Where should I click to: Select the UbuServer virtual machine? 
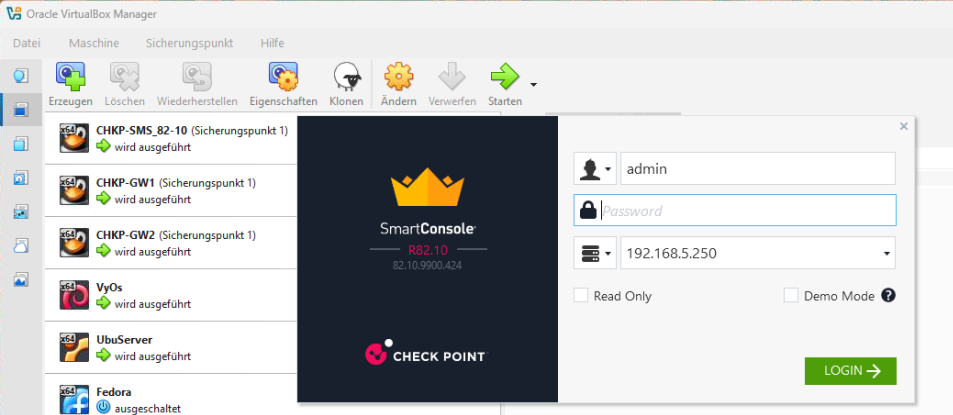click(173, 347)
